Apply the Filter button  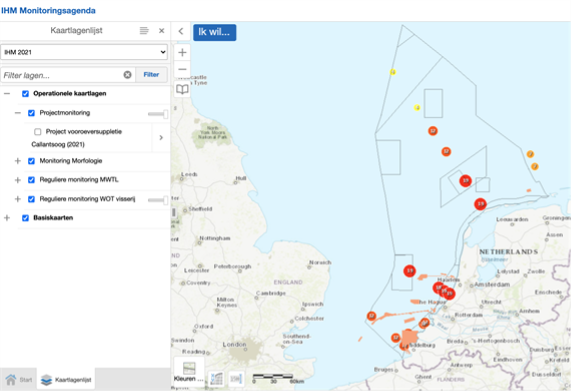(x=151, y=75)
